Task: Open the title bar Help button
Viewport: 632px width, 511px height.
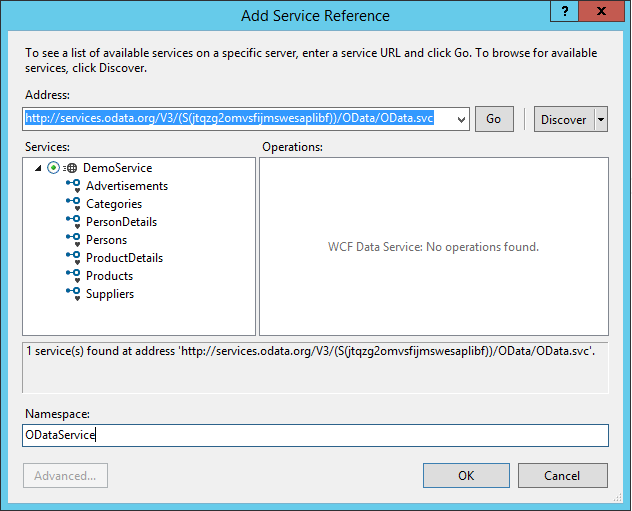Action: (x=567, y=13)
